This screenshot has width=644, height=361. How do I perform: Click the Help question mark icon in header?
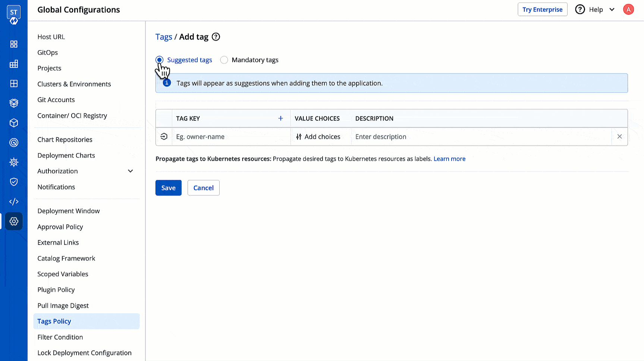click(580, 9)
